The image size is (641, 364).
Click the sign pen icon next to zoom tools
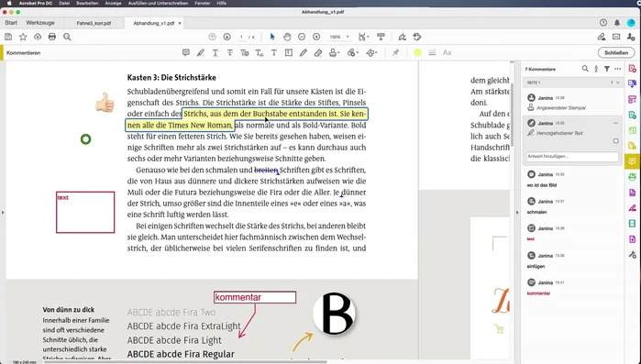[403, 37]
